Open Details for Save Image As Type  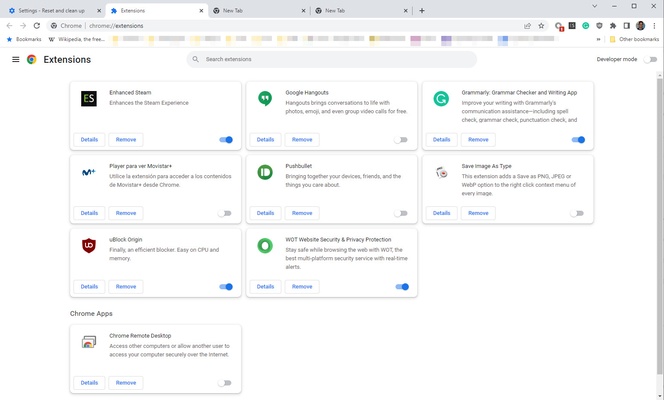pos(441,213)
